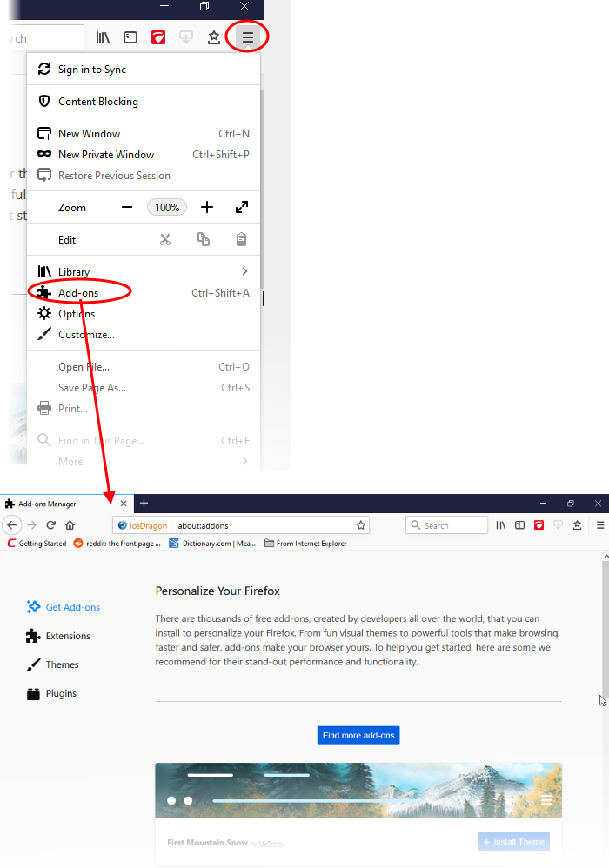
Task: Open Dictionary.com bookmark
Action: point(212,544)
